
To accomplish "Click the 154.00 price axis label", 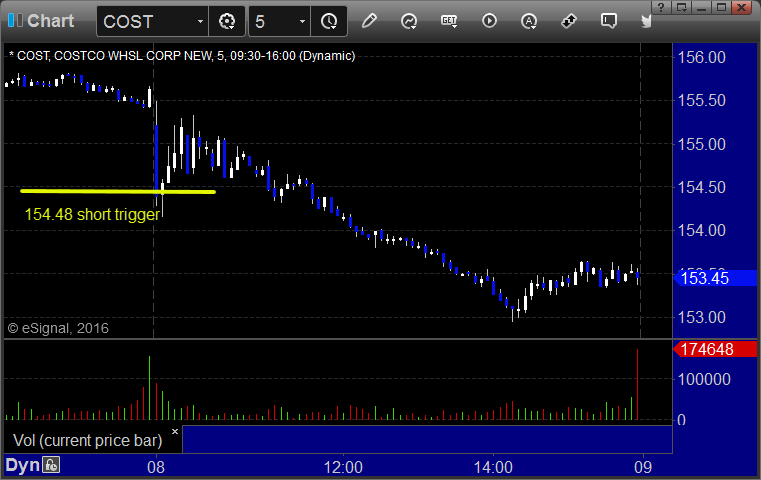I will pos(701,230).
